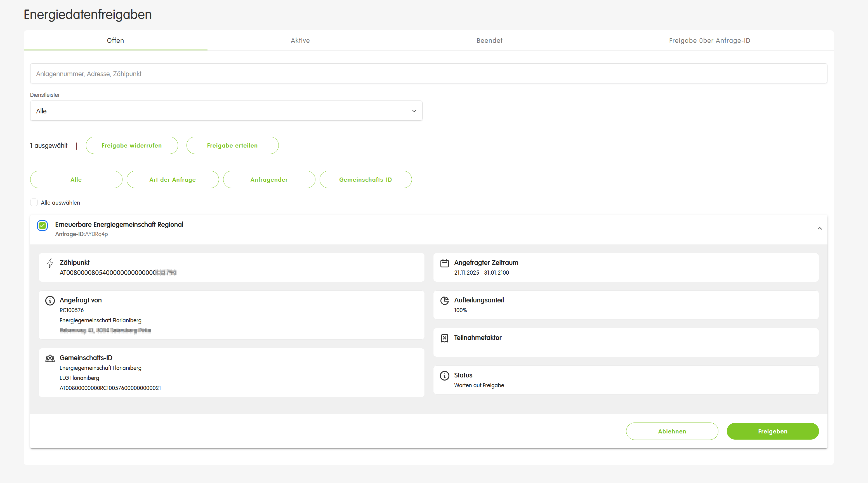Collapse the request card with the chevron
Image resolution: width=868 pixels, height=483 pixels.
pos(819,228)
